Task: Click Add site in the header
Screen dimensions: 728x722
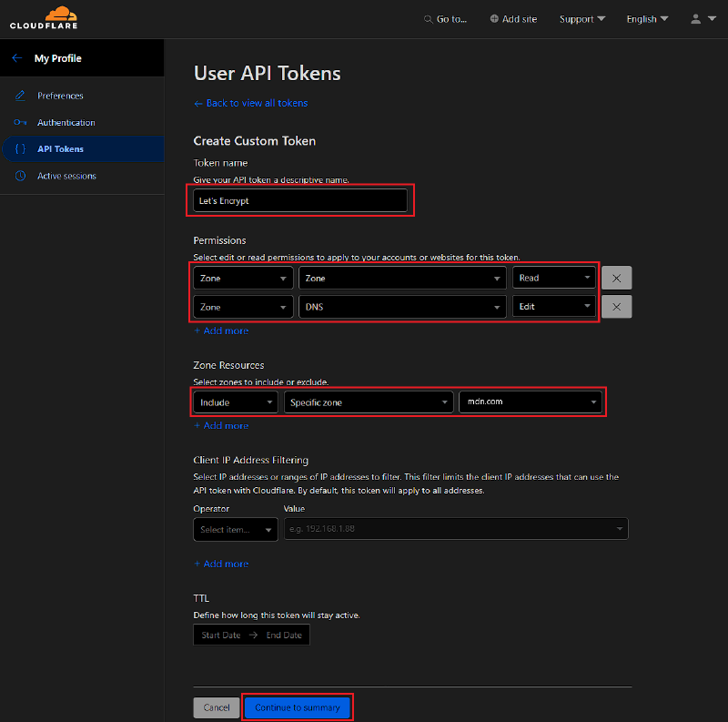Action: tap(513, 19)
